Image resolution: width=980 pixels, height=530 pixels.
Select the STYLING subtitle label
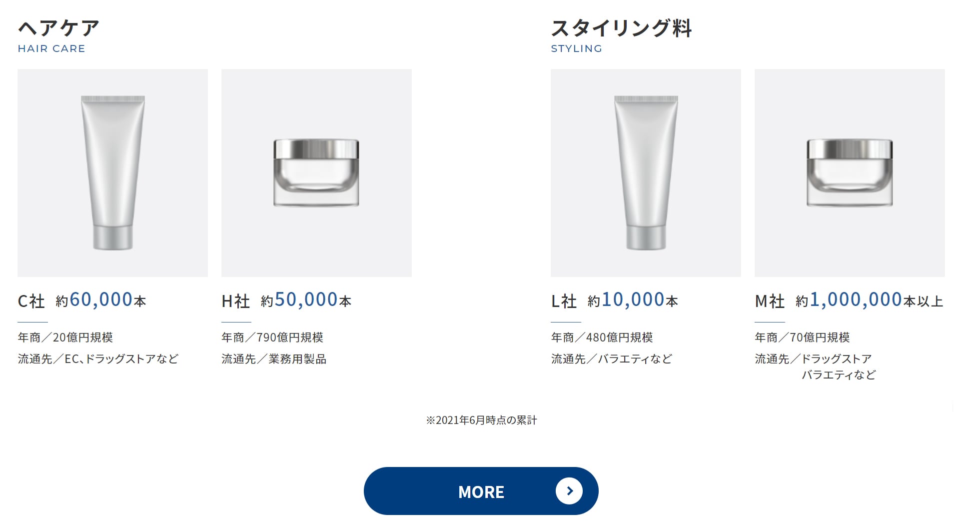point(576,48)
